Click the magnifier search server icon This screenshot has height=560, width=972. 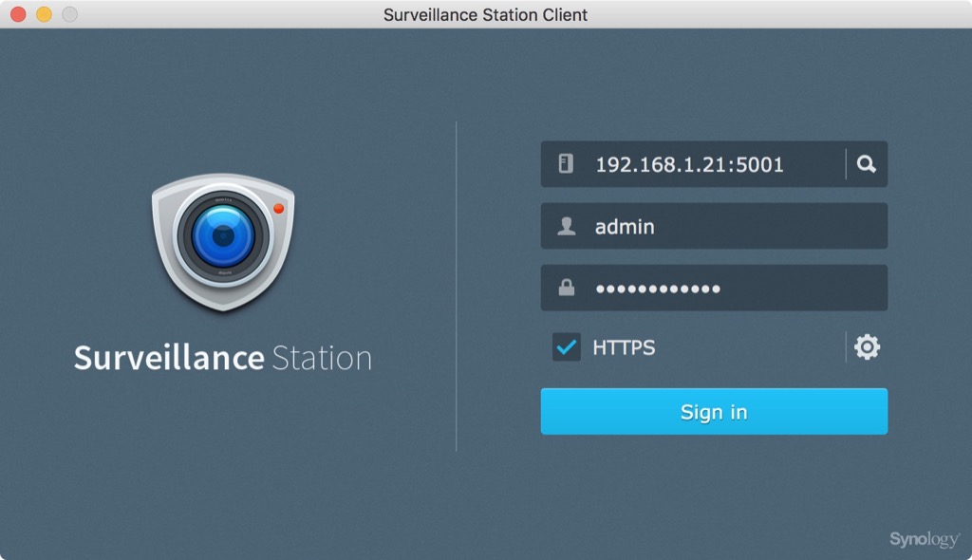pyautogui.click(x=866, y=164)
